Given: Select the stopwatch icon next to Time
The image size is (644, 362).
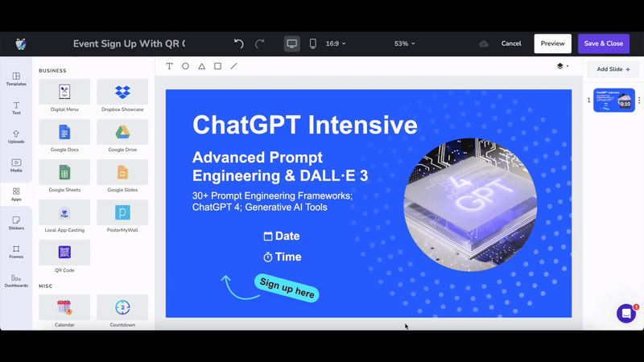Looking at the screenshot, I should click(x=268, y=257).
